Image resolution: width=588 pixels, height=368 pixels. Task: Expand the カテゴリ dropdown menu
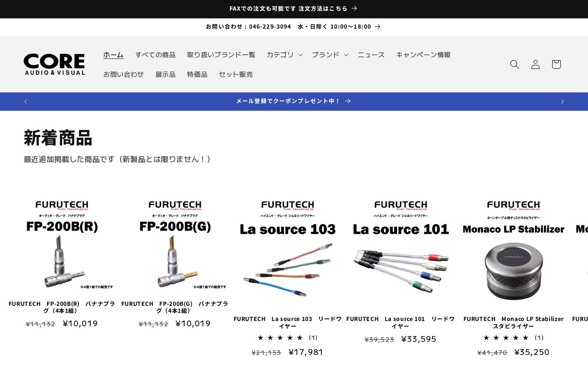(x=284, y=54)
